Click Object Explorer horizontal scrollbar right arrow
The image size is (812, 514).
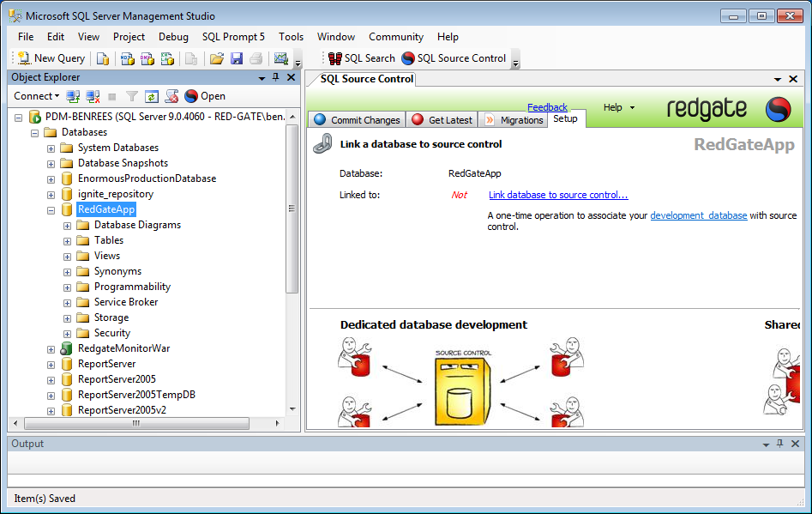pyautogui.click(x=278, y=423)
